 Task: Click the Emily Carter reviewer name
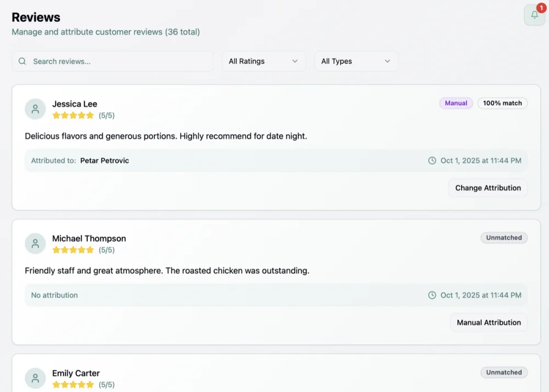76,373
